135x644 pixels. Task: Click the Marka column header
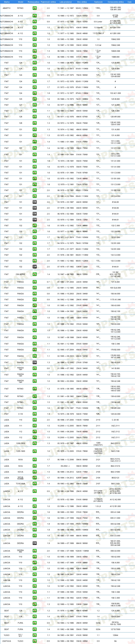coord(7,2)
